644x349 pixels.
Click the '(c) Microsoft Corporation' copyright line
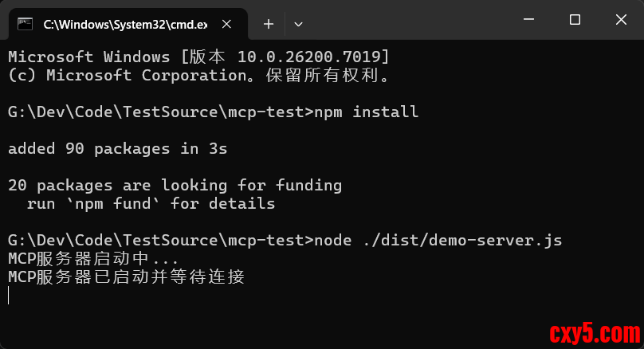point(198,75)
